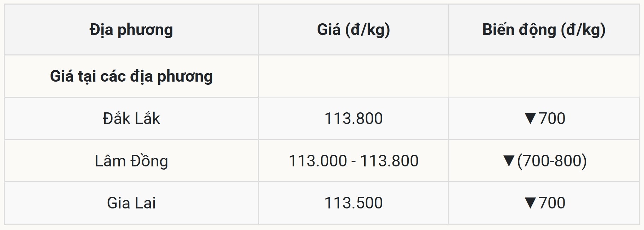Viewport: 644px width, 230px height.
Task: Click the Gia Lai location cell
Action: [x=131, y=203]
